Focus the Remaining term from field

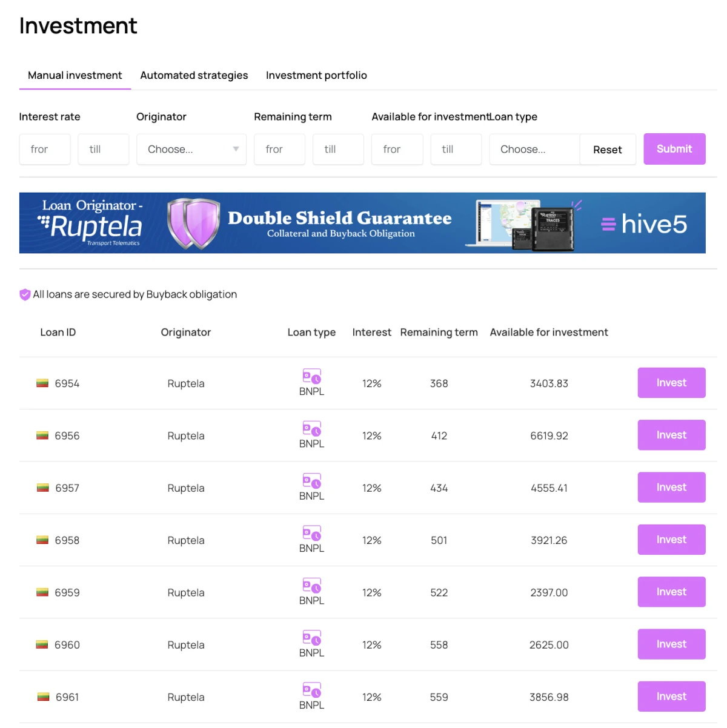click(x=279, y=149)
